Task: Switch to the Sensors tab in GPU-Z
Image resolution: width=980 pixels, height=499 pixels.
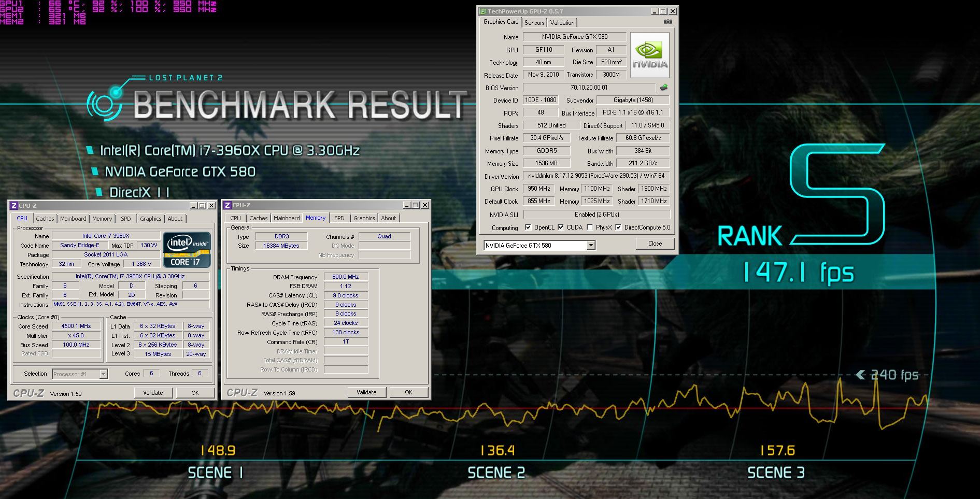Action: click(534, 23)
